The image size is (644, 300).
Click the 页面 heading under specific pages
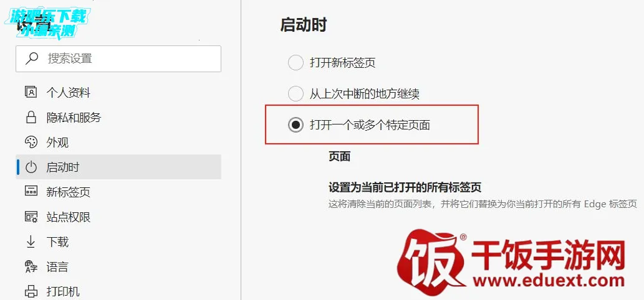(x=339, y=157)
